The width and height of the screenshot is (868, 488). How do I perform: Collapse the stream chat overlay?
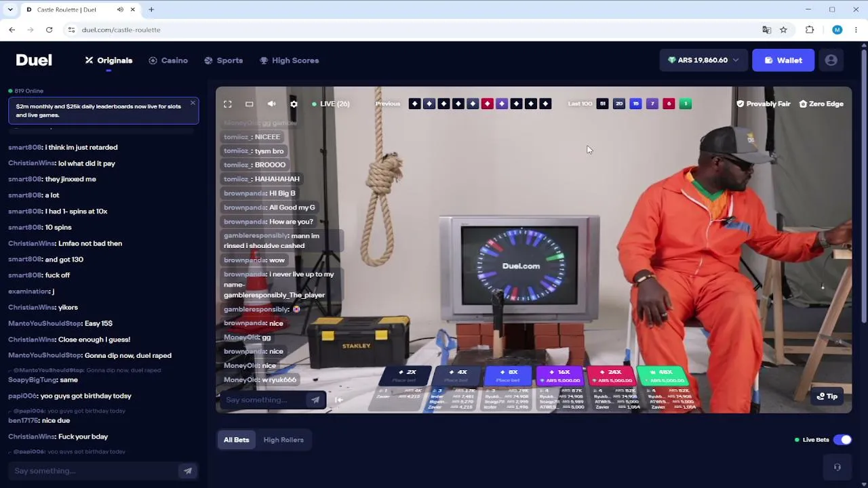click(339, 400)
